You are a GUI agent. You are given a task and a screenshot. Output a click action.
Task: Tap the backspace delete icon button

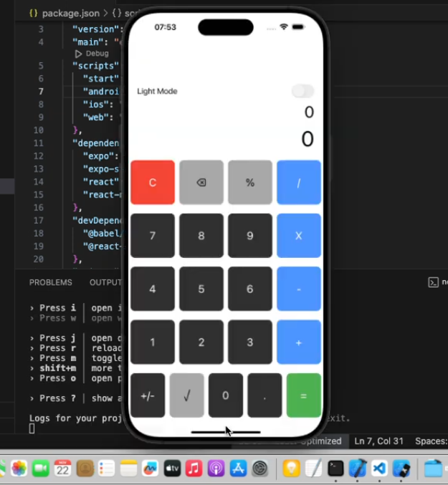(x=201, y=182)
